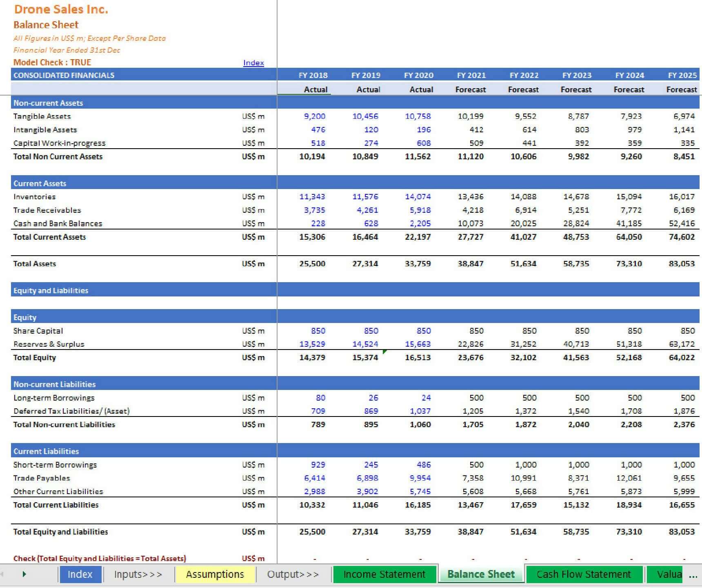This screenshot has height=588, width=702.
Task: Select Intangible Assets FY 2020 value 196
Action: [x=424, y=129]
